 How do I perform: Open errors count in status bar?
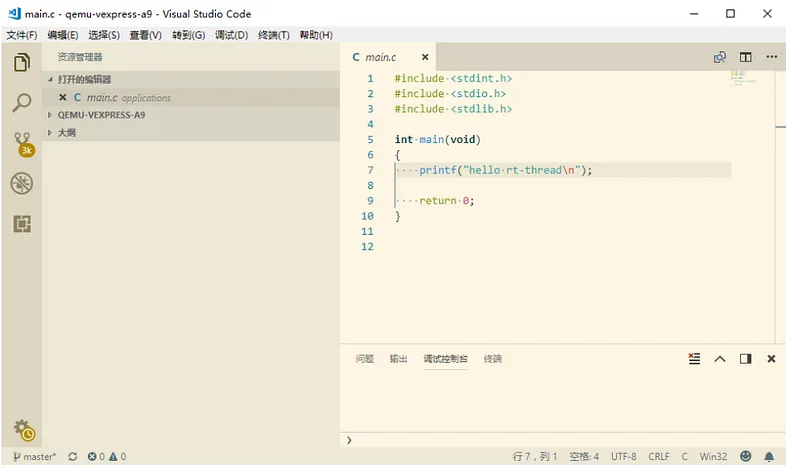pos(96,456)
